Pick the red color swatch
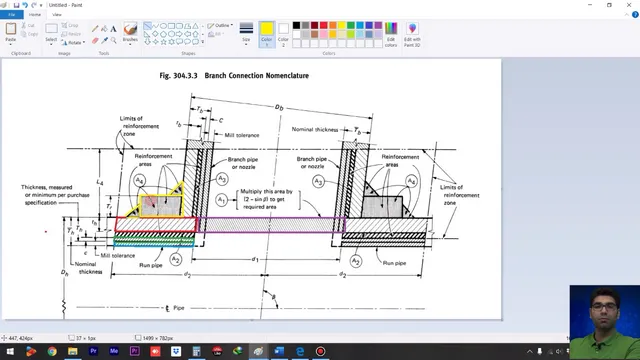This screenshot has height=360, width=640. click(x=324, y=26)
